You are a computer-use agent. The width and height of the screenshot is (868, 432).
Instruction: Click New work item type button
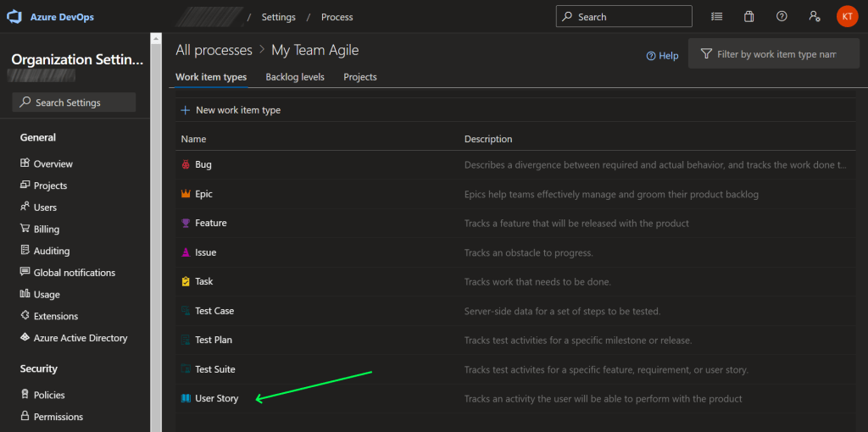coord(231,110)
